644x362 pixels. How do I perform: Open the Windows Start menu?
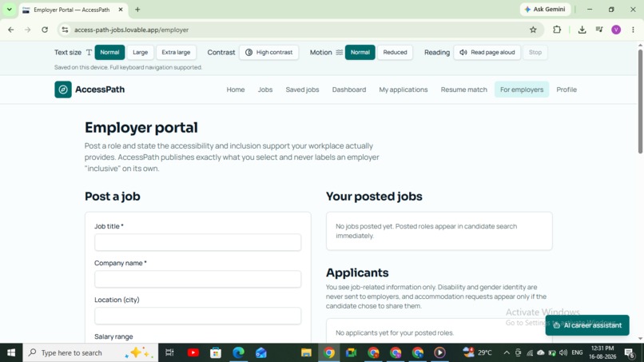(x=11, y=352)
